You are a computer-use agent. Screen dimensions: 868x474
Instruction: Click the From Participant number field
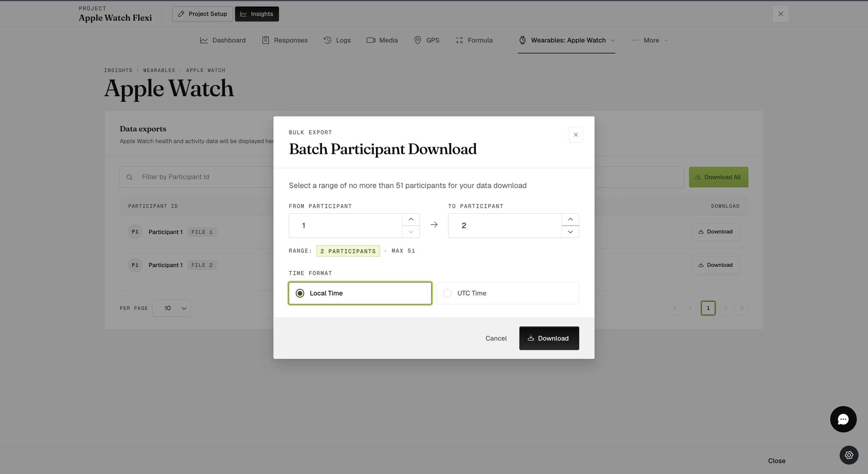point(345,226)
